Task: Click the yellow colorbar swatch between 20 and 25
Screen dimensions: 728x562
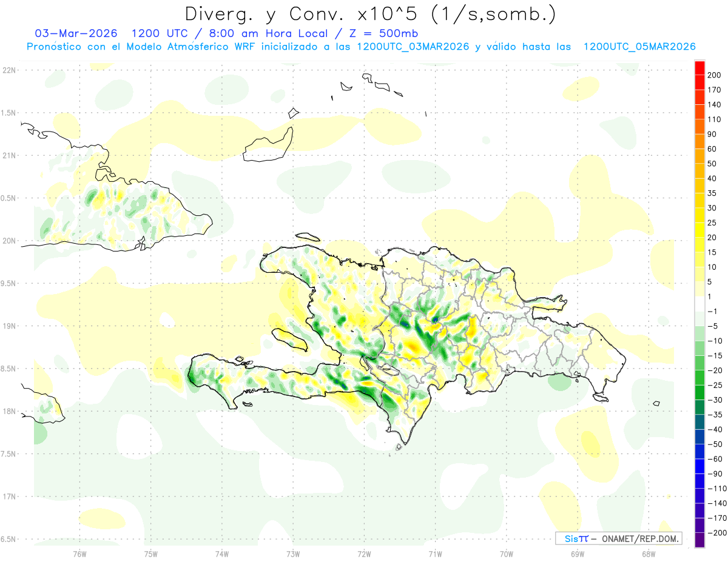Action: [x=700, y=230]
